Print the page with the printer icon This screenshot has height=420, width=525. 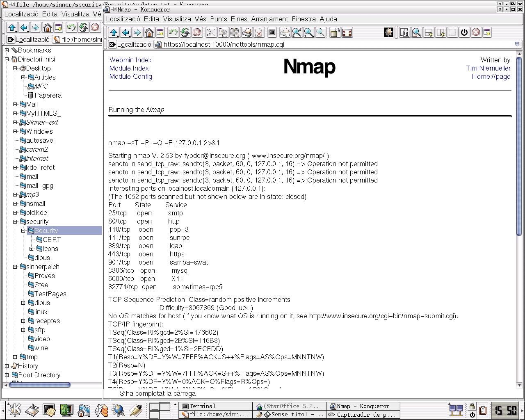[x=247, y=32]
